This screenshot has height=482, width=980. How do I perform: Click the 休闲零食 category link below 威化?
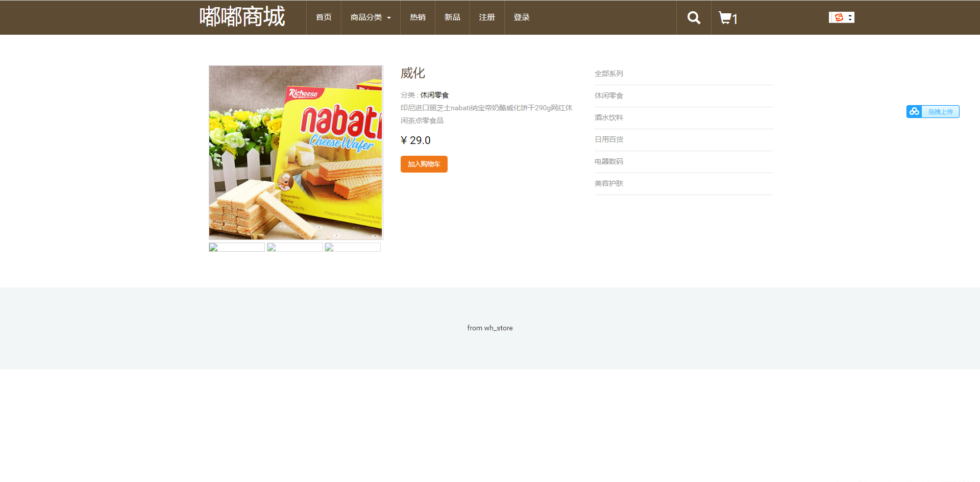[x=434, y=95]
